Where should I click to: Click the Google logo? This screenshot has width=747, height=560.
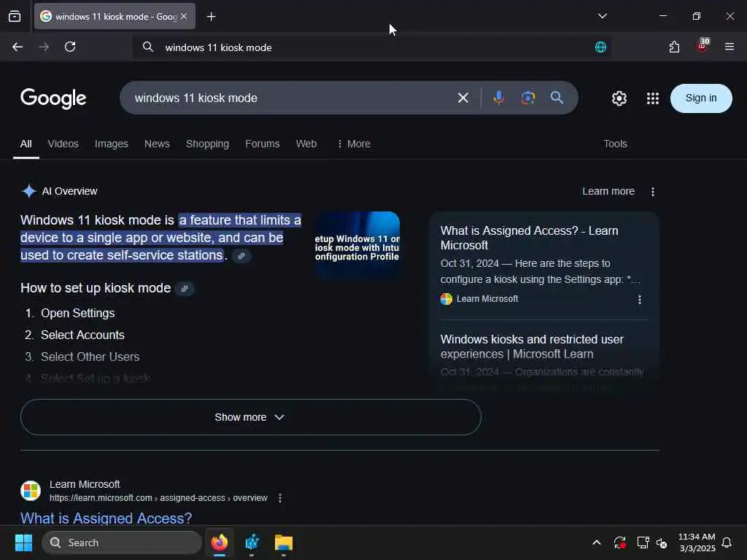click(x=53, y=98)
